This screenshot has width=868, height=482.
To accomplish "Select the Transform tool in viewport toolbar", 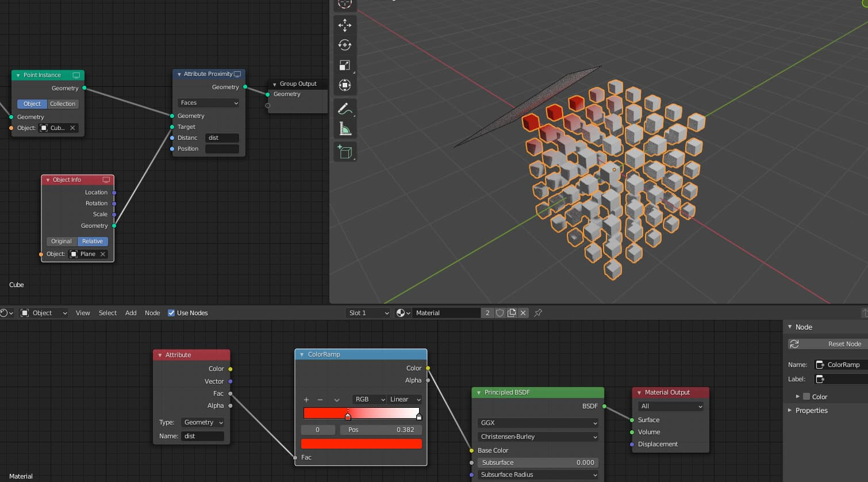I will (345, 85).
